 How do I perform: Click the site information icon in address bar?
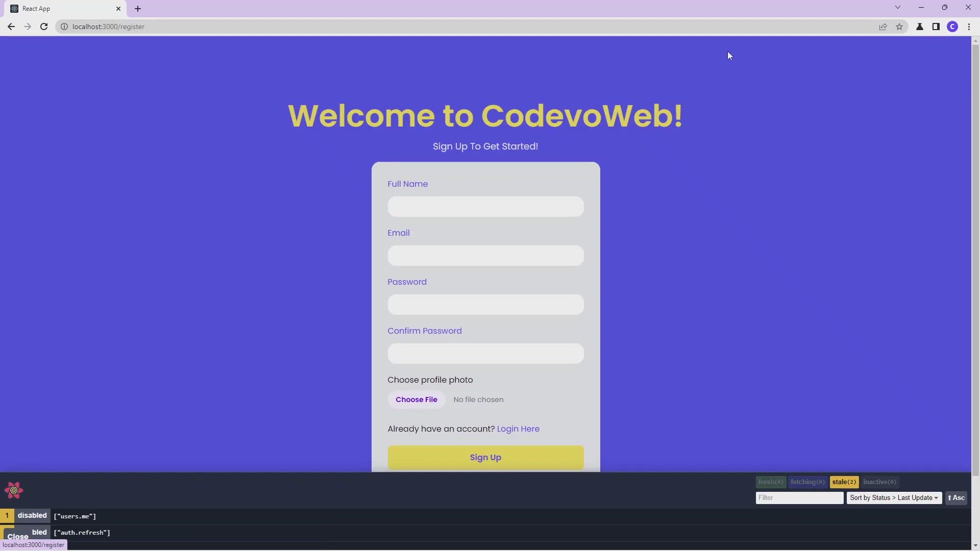64,27
